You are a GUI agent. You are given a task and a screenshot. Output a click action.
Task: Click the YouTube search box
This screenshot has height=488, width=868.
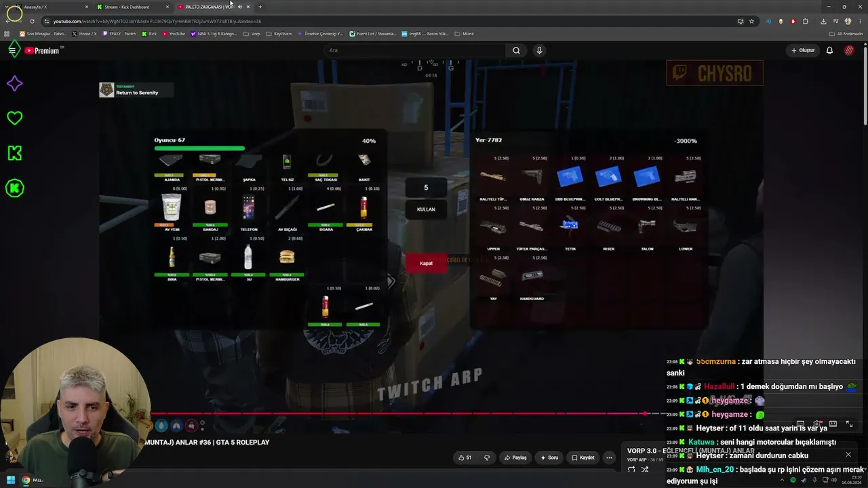coord(414,50)
